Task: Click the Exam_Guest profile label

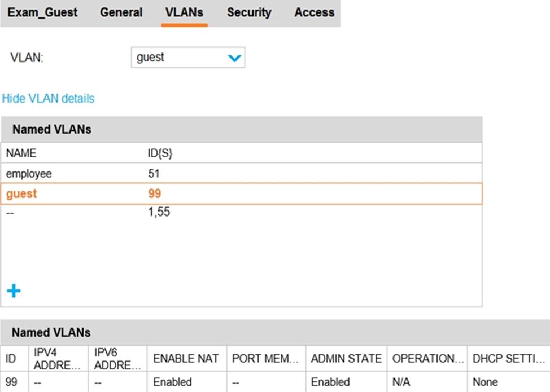Action: point(42,12)
